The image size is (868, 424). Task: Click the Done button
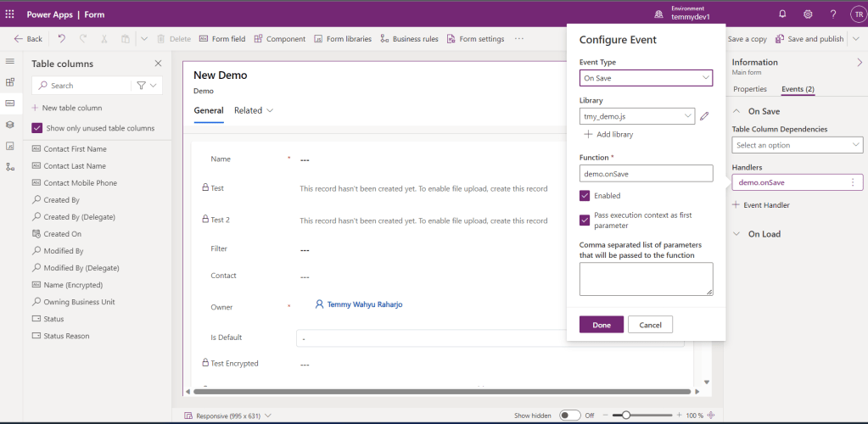tap(602, 325)
